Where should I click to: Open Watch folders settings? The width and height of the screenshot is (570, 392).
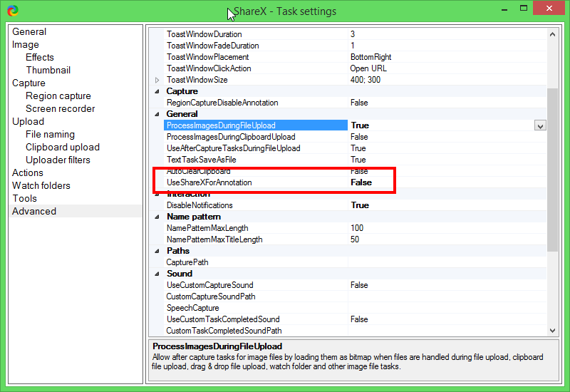click(41, 185)
